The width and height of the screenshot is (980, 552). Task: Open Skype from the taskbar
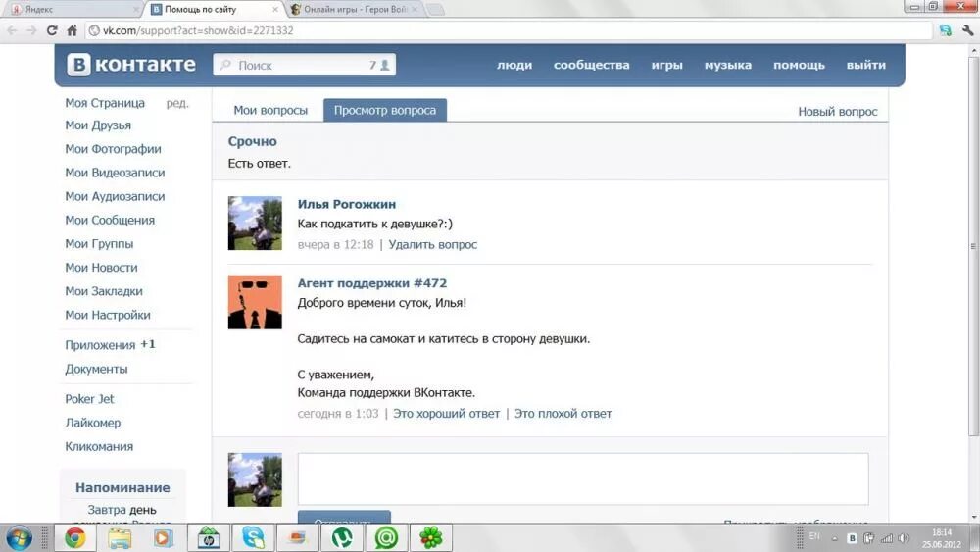pos(253,537)
